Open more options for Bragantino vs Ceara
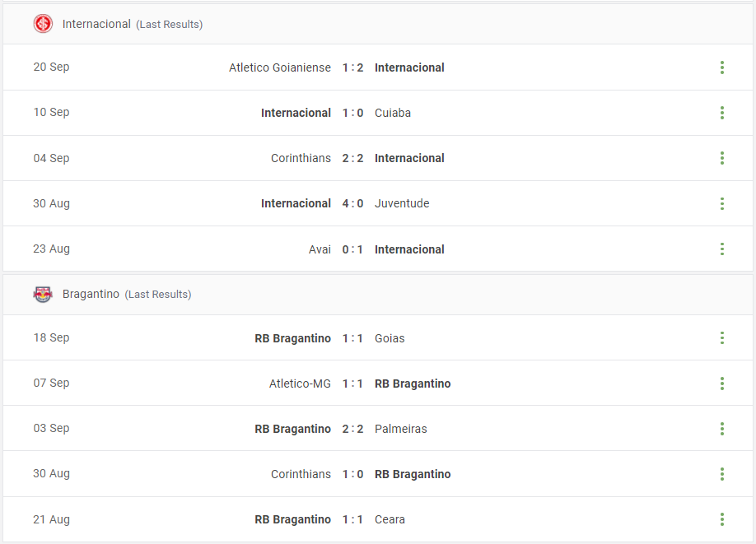 pyautogui.click(x=721, y=519)
